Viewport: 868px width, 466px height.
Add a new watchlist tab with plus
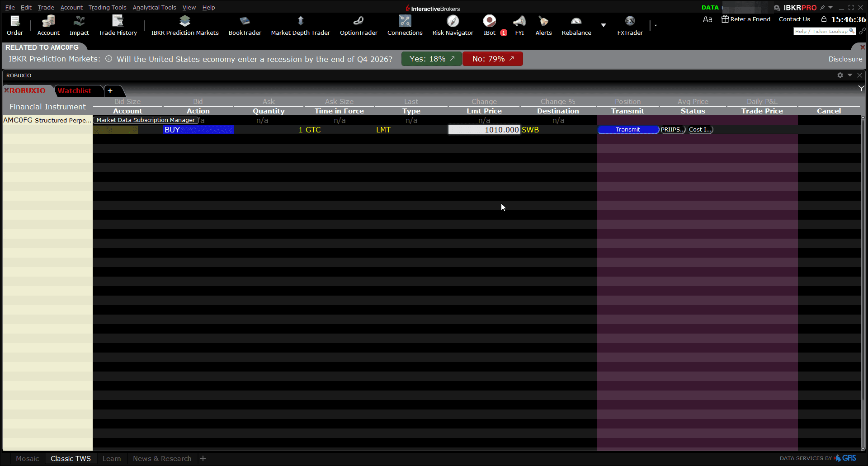point(110,91)
